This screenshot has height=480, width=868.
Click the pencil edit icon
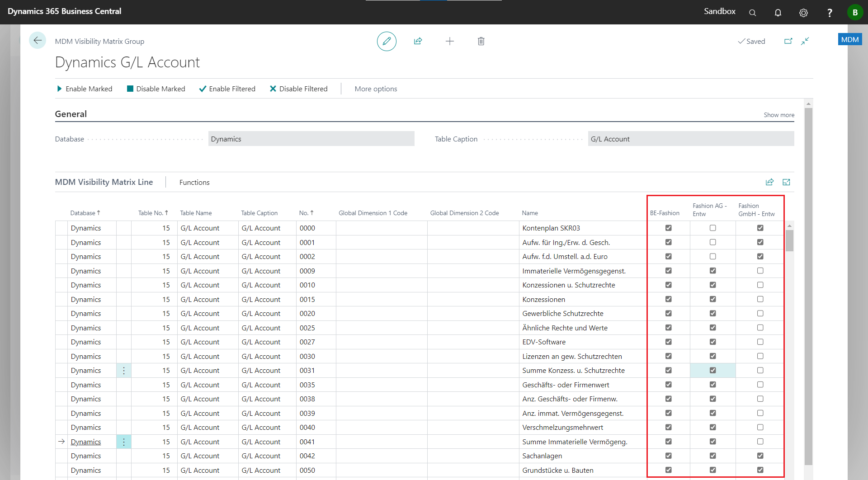[387, 41]
